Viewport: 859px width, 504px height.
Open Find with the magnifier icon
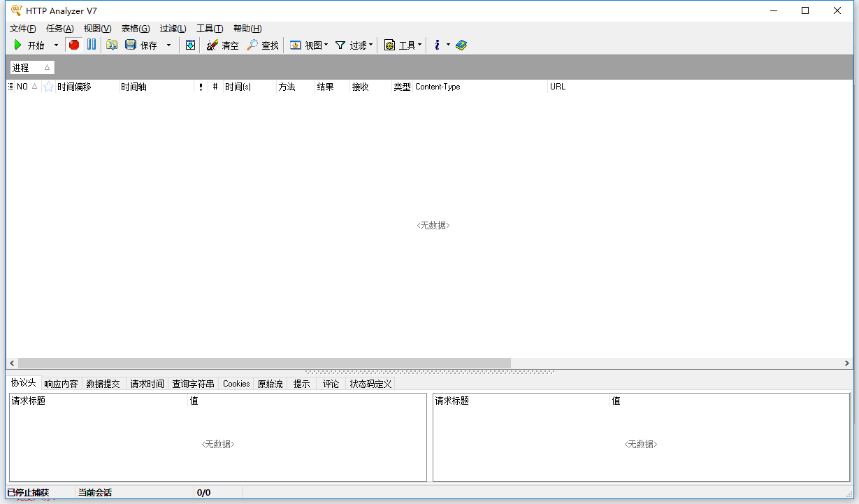point(252,45)
